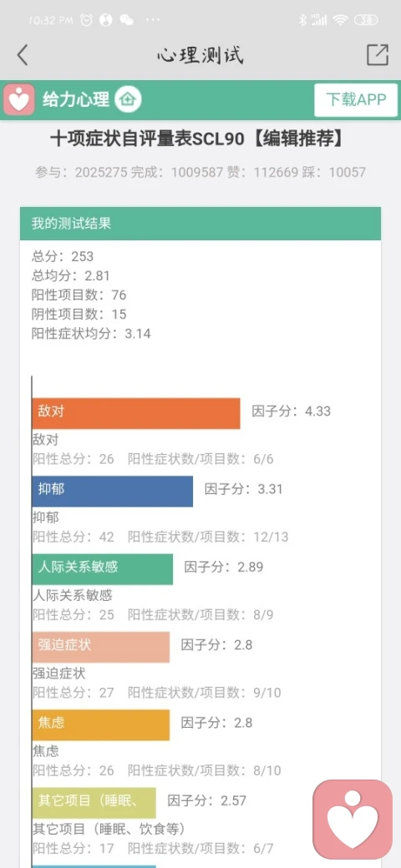Open the WeChat icon in status bar
Screen dimensions: 401x868
click(127, 21)
